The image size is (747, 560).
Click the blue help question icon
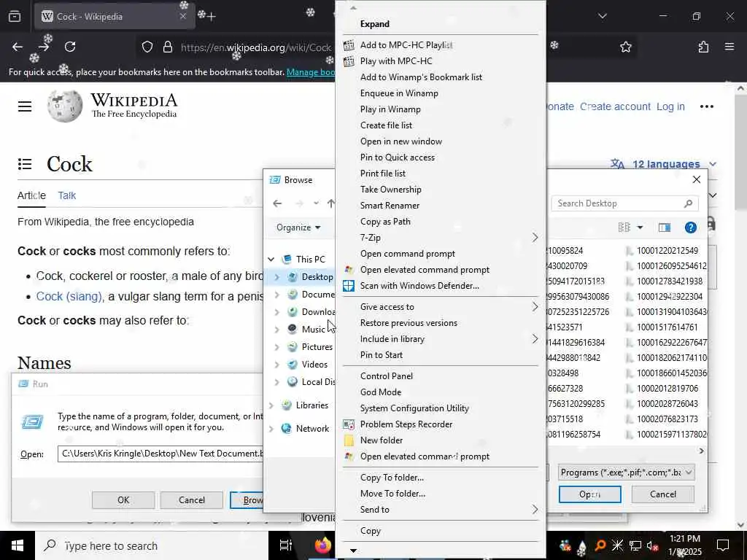coord(690,227)
